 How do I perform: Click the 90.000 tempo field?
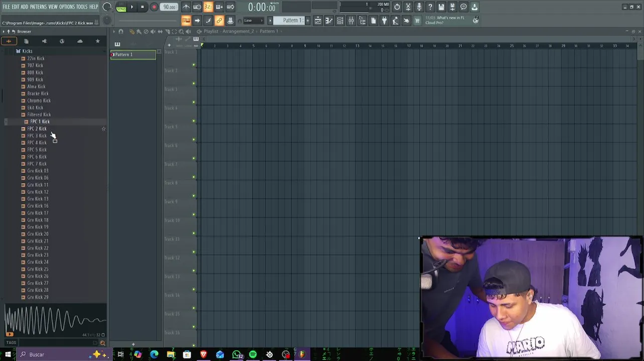[x=169, y=7]
